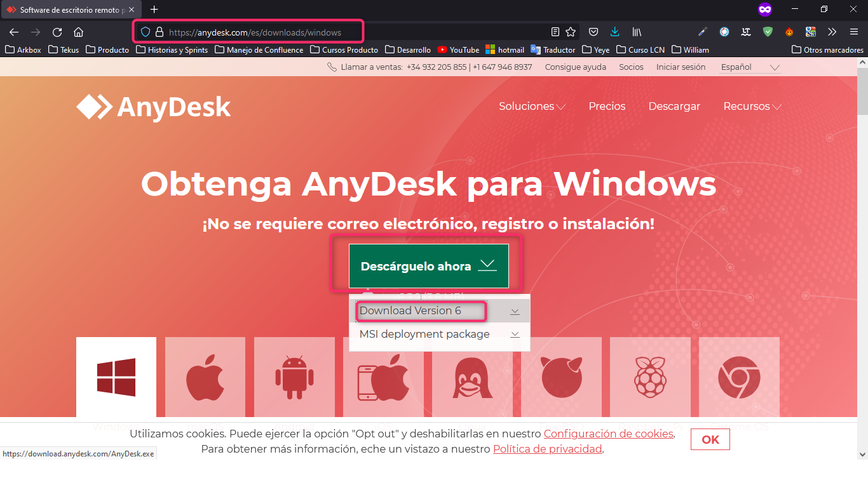868x485 pixels.
Task: Pick the Linux penguin platform icon
Action: (x=472, y=377)
